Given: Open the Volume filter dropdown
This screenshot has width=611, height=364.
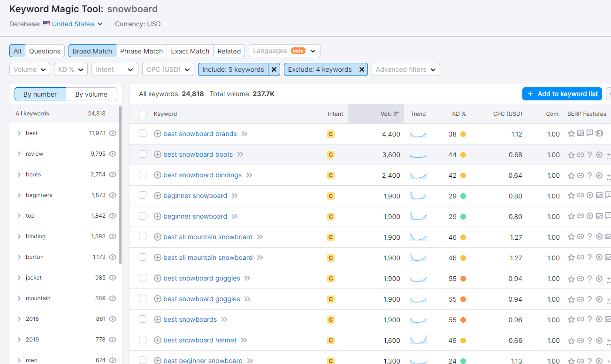Looking at the screenshot, I should coord(30,69).
